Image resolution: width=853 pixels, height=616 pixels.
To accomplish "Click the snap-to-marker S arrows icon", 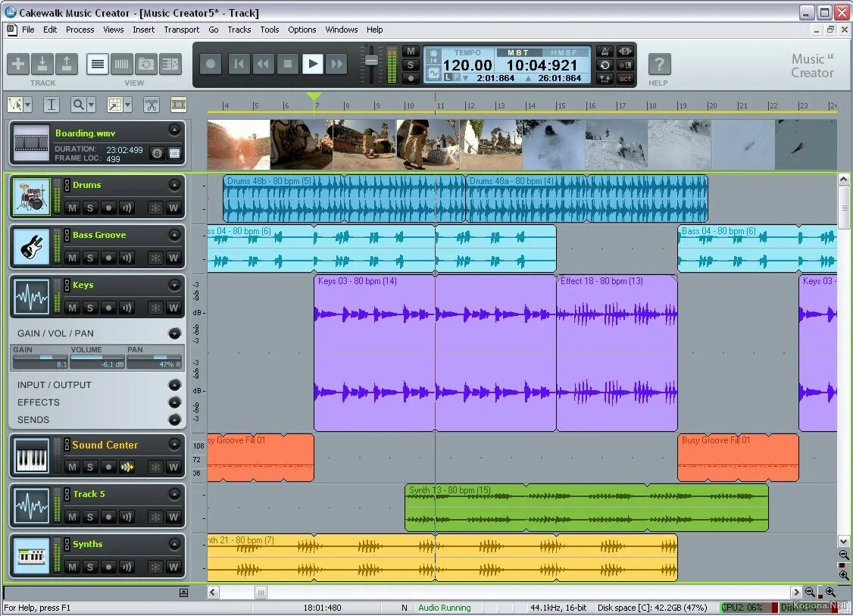I will coord(625,52).
